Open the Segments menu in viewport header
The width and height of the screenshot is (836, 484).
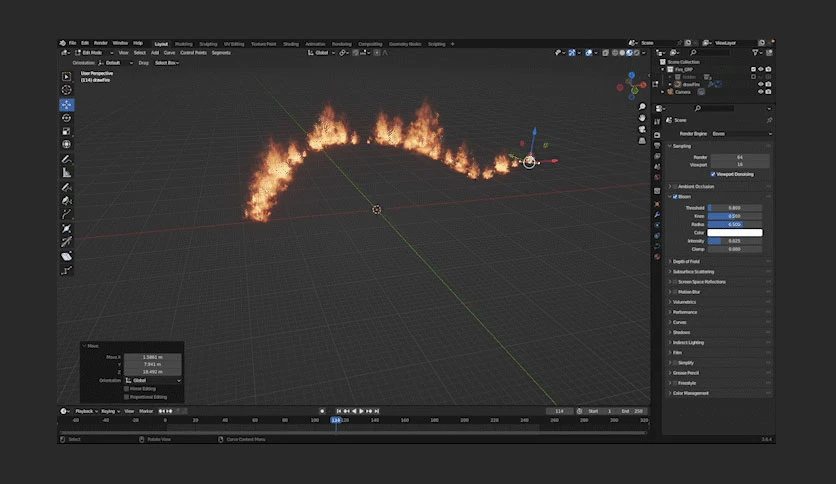[x=221, y=53]
